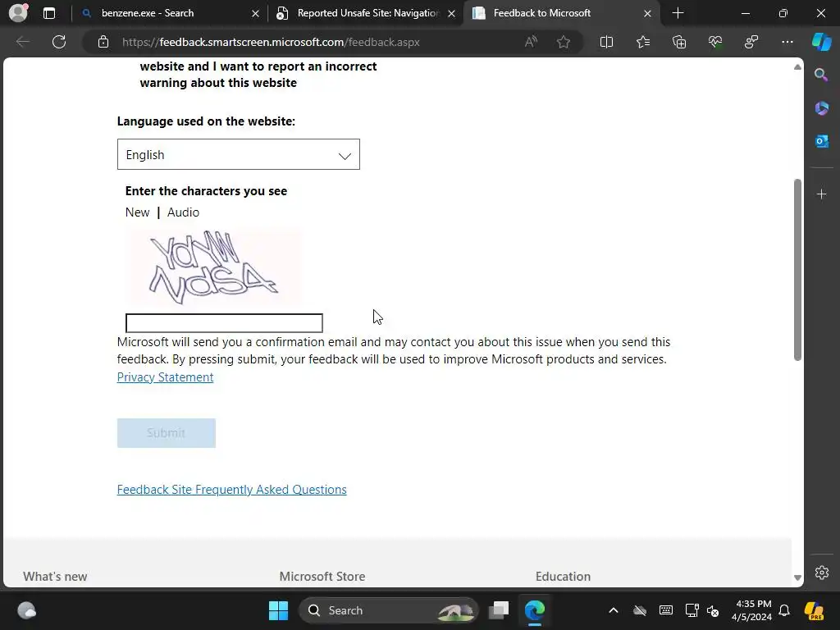The height and width of the screenshot is (630, 840).
Task: Click the captcha image
Action: pyautogui.click(x=213, y=267)
